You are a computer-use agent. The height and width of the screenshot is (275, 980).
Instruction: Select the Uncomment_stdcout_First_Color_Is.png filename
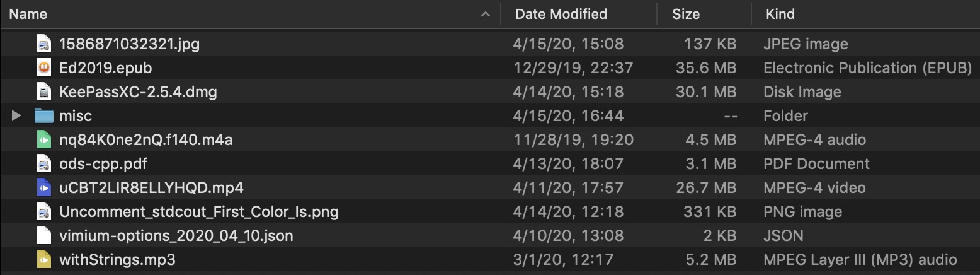click(198, 212)
